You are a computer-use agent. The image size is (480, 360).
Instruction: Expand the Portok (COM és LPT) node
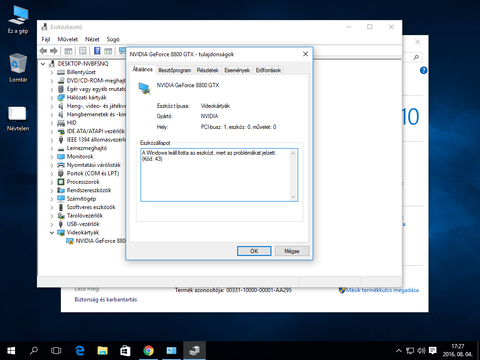52,174
